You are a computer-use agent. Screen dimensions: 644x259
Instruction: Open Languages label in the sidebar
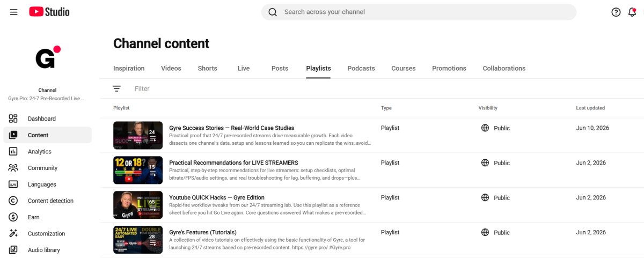tap(42, 184)
